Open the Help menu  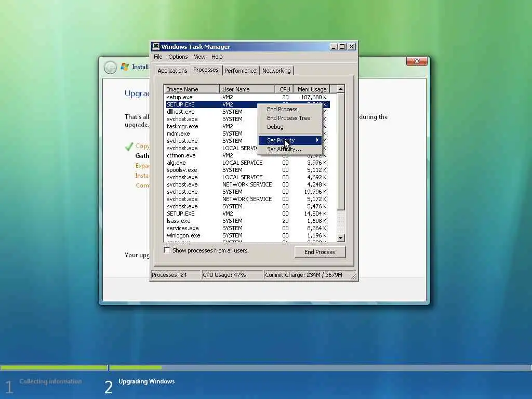click(217, 57)
